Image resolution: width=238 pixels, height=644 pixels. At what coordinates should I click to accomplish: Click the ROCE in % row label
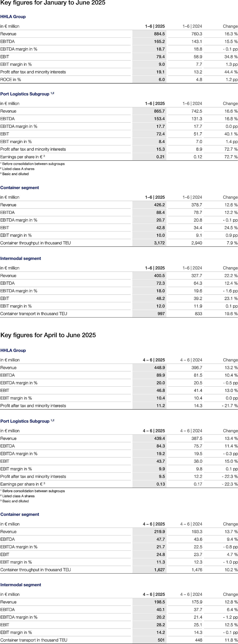coord(11,80)
